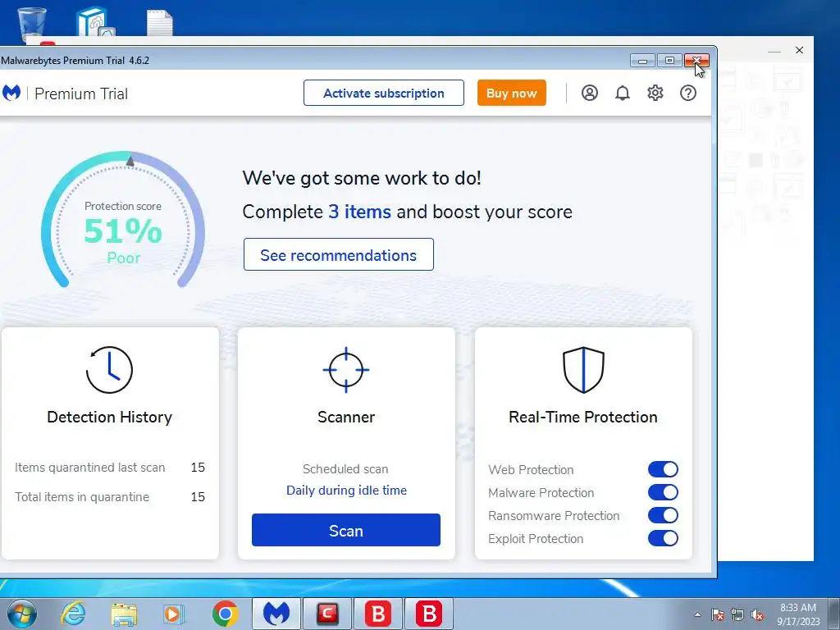The width and height of the screenshot is (840, 630).
Task: Open the Windows Start button
Action: coord(22,614)
